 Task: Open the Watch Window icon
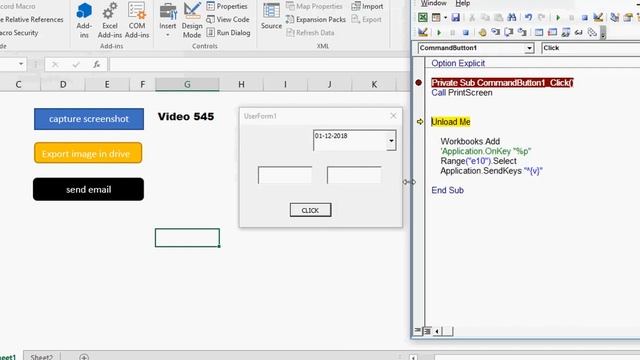pos(566,32)
